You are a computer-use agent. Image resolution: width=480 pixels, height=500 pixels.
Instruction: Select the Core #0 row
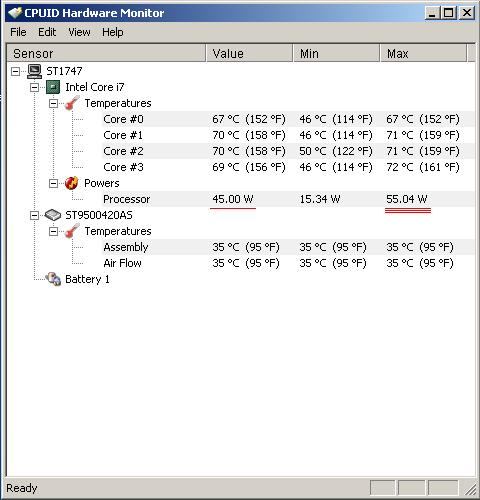click(x=288, y=119)
